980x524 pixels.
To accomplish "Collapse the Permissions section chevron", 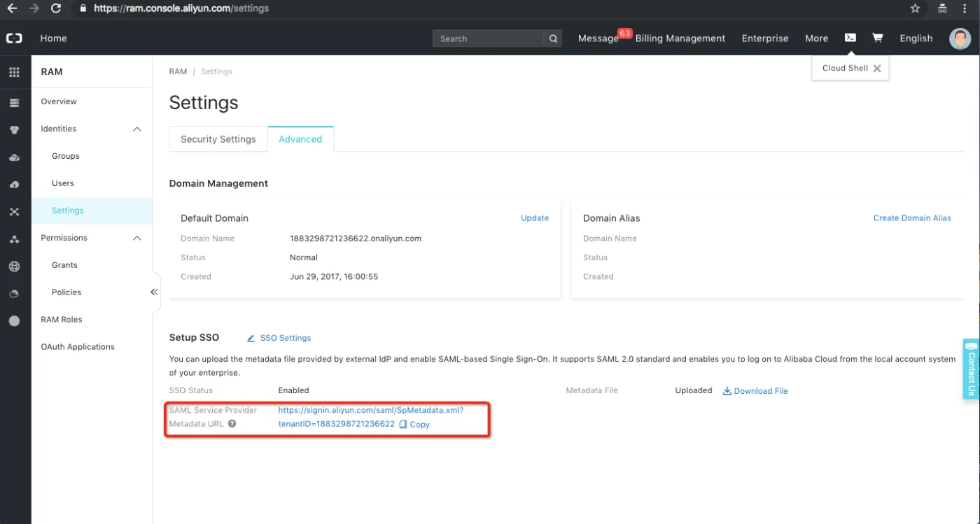I will pyautogui.click(x=137, y=238).
